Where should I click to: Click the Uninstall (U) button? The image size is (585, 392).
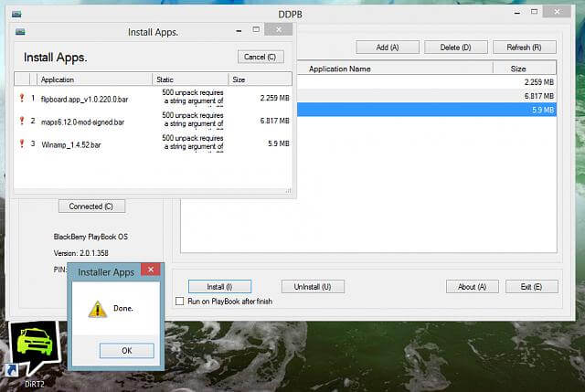[x=313, y=287]
